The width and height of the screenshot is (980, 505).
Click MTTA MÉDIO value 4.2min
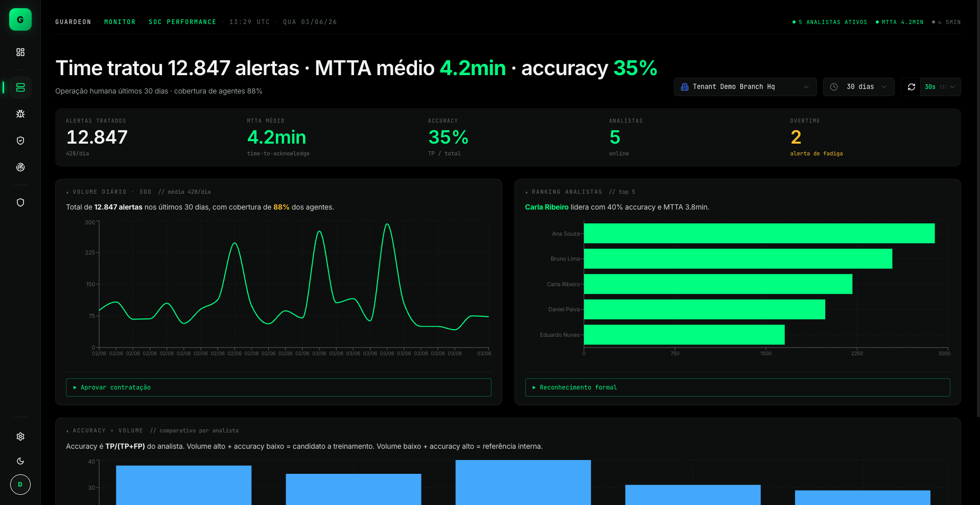click(276, 137)
